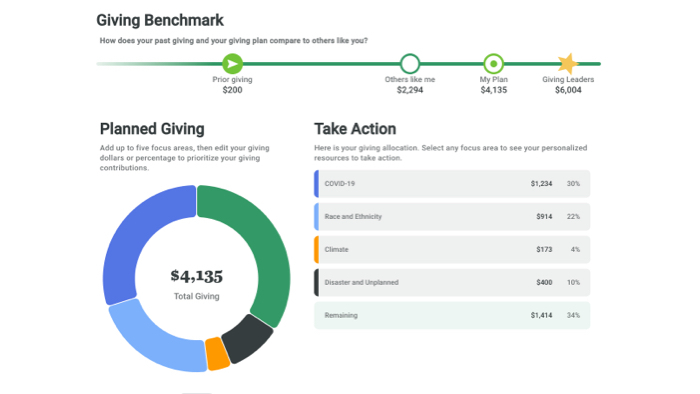Click the COVID-19 $1,234 amount
Screen dimensions: 700x394
541,184
